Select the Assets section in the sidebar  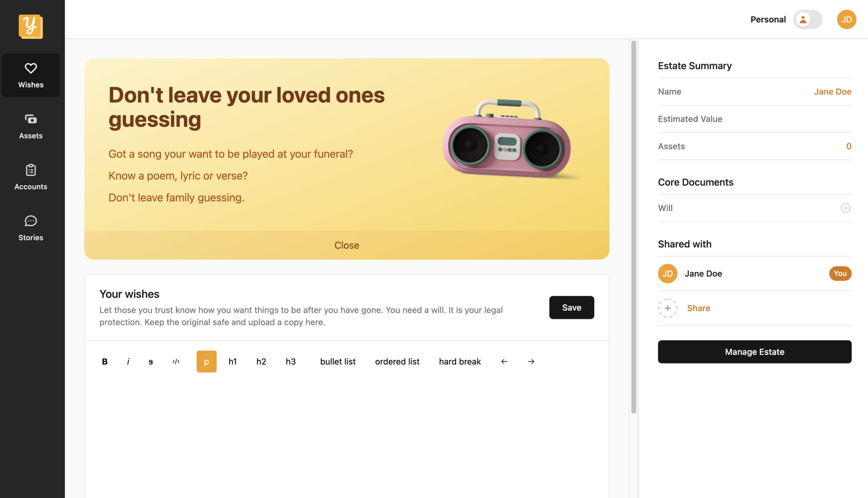pyautogui.click(x=31, y=126)
